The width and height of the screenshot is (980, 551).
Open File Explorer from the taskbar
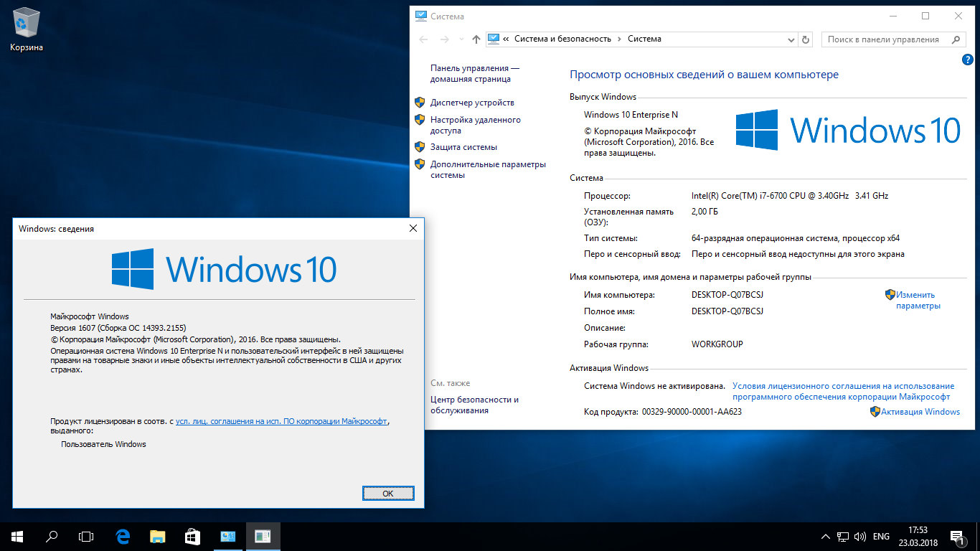pos(158,536)
